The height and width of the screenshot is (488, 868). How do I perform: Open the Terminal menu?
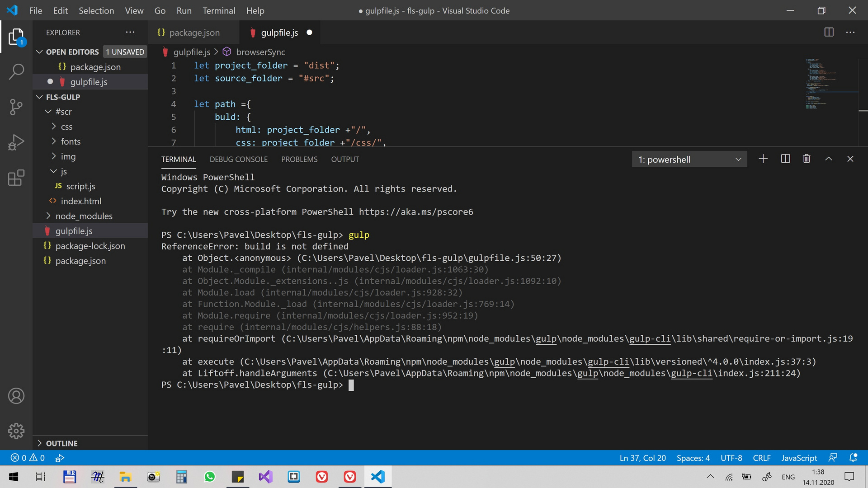(219, 10)
